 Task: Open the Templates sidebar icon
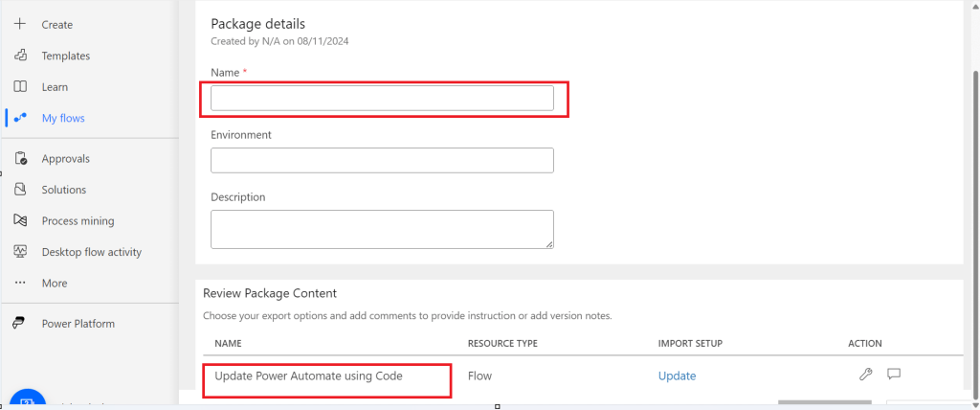[20, 56]
